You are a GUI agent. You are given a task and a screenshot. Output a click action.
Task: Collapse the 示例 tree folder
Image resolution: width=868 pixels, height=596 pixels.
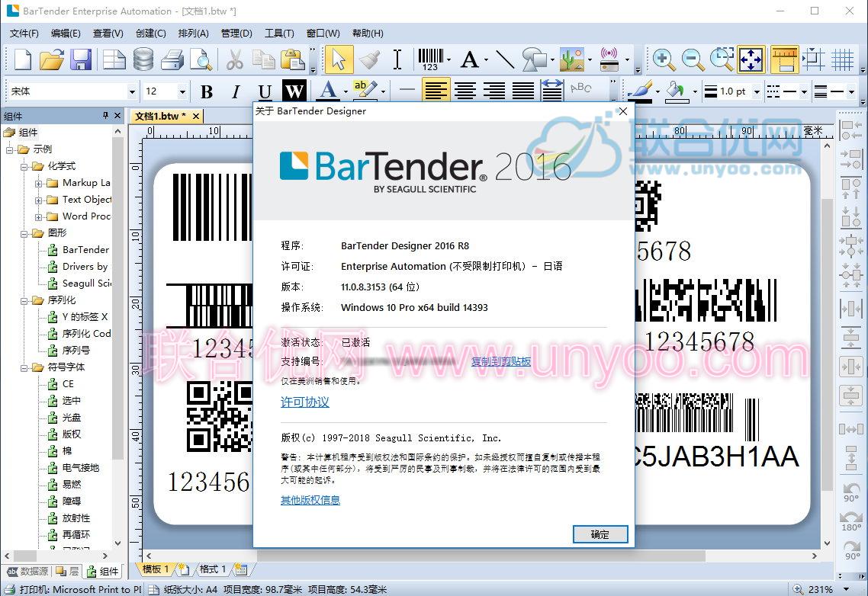point(9,149)
